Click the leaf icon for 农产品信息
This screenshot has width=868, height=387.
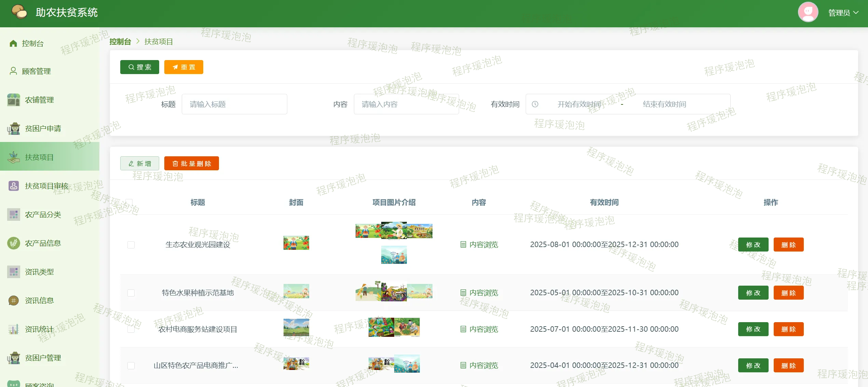(x=13, y=243)
